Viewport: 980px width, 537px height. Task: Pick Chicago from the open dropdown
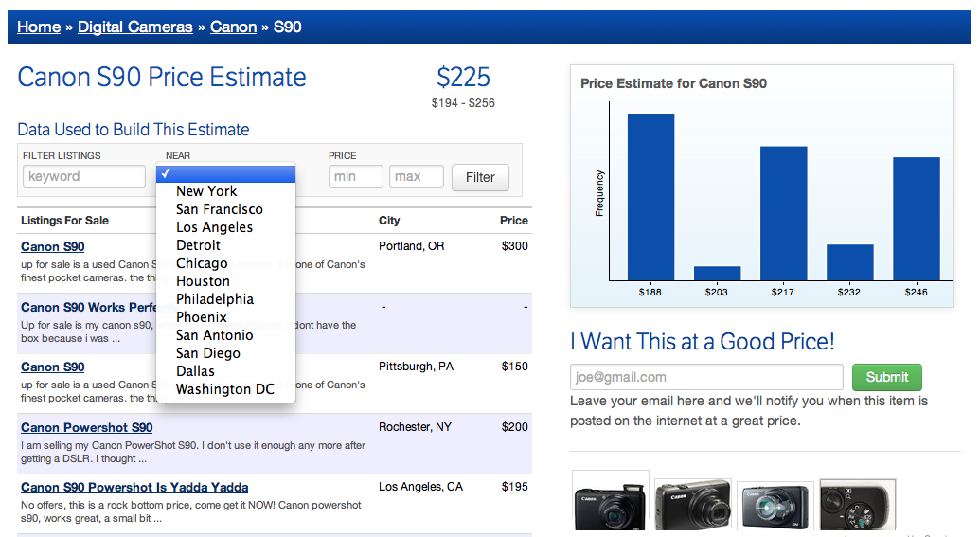[x=202, y=263]
